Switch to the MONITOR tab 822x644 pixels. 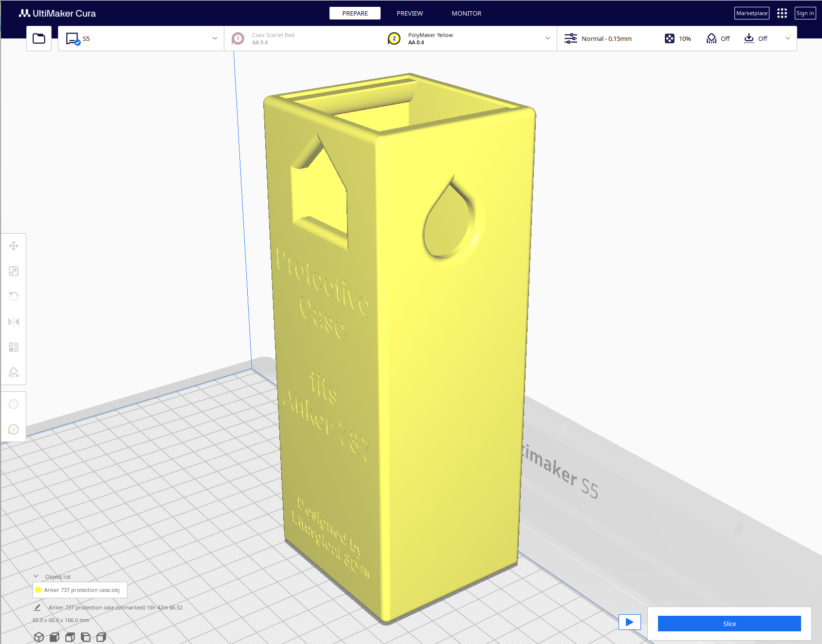pos(466,13)
